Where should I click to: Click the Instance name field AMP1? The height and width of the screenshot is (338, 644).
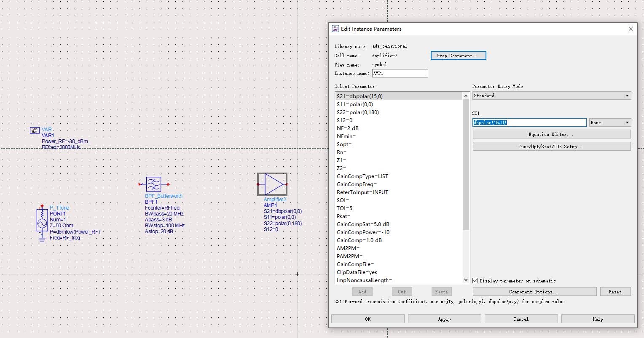coord(400,73)
